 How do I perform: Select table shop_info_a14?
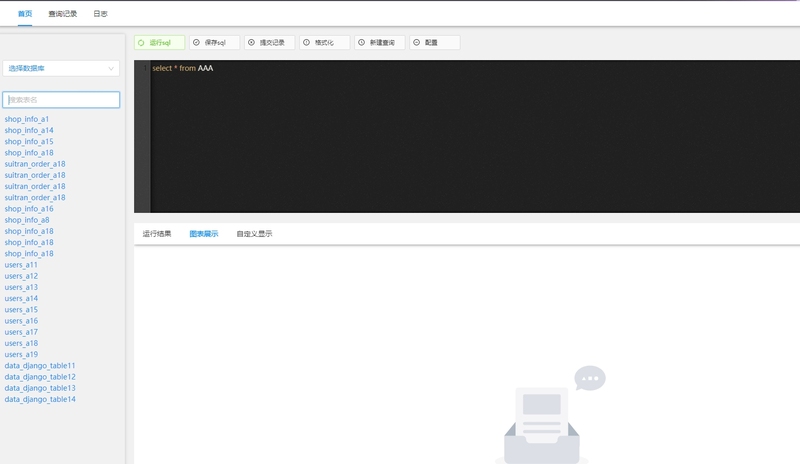[x=29, y=130]
